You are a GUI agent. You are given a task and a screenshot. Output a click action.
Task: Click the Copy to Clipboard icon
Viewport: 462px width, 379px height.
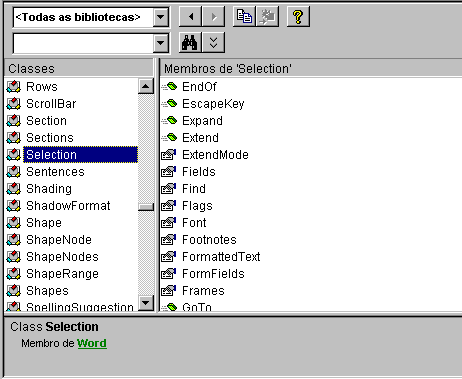pyautogui.click(x=244, y=16)
